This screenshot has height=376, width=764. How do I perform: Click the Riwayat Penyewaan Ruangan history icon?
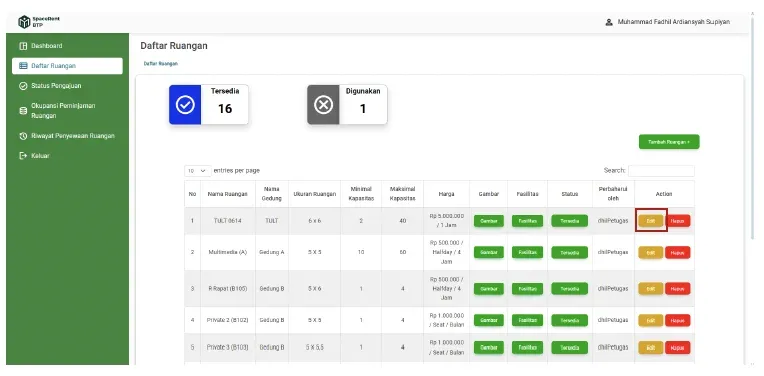(x=22, y=136)
